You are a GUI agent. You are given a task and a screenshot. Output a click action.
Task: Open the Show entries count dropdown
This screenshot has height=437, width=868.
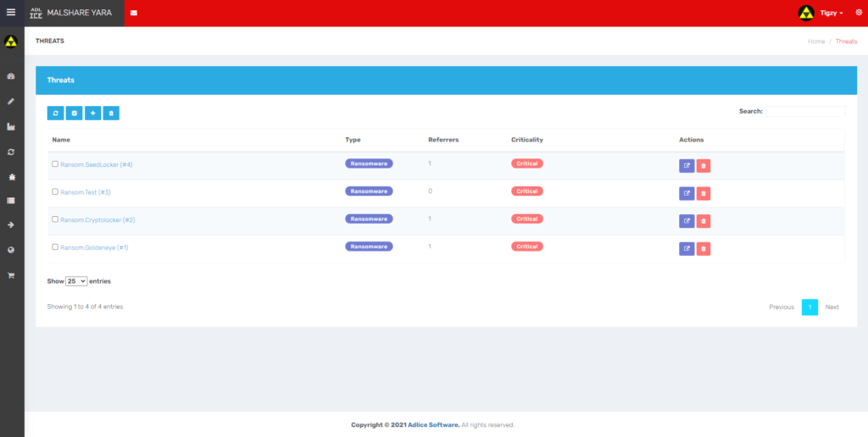point(76,281)
